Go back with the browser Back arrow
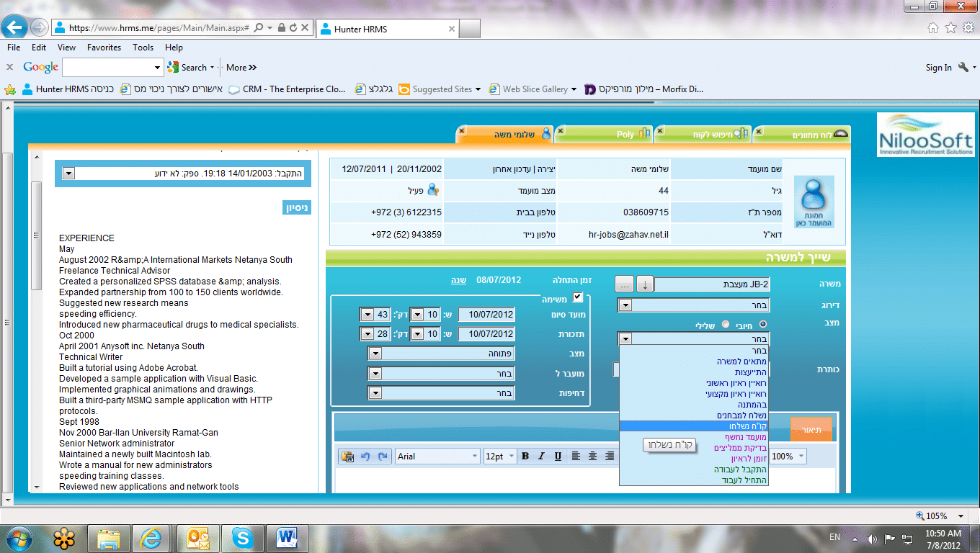This screenshot has width=980, height=553. [16, 28]
